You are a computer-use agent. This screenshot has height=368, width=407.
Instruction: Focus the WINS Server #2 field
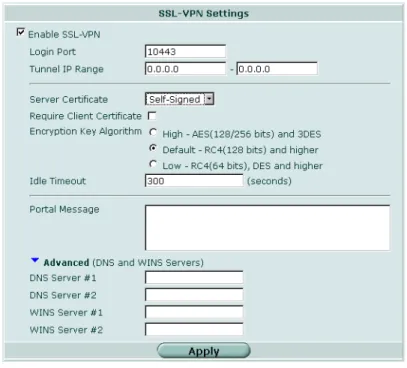point(194,329)
